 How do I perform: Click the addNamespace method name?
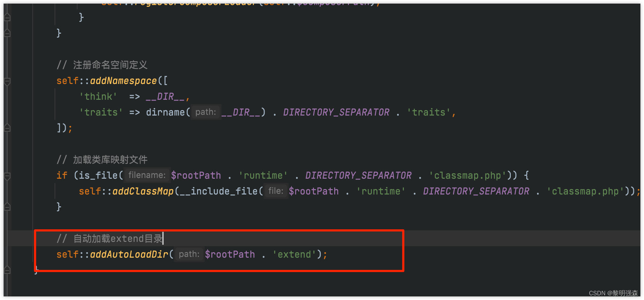(123, 81)
